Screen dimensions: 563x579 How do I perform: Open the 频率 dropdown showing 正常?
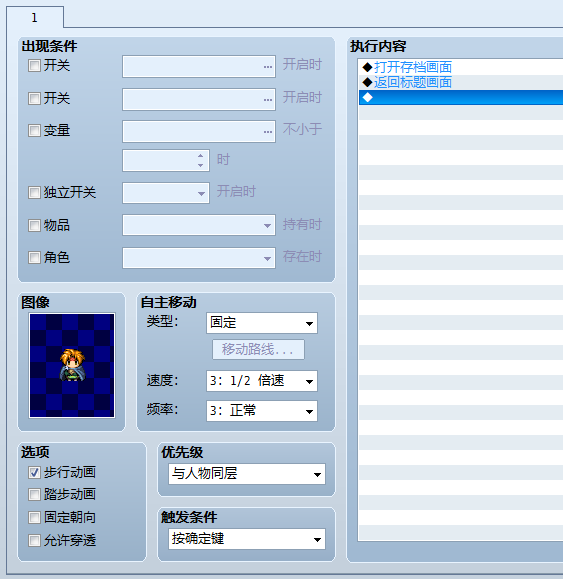(x=262, y=411)
